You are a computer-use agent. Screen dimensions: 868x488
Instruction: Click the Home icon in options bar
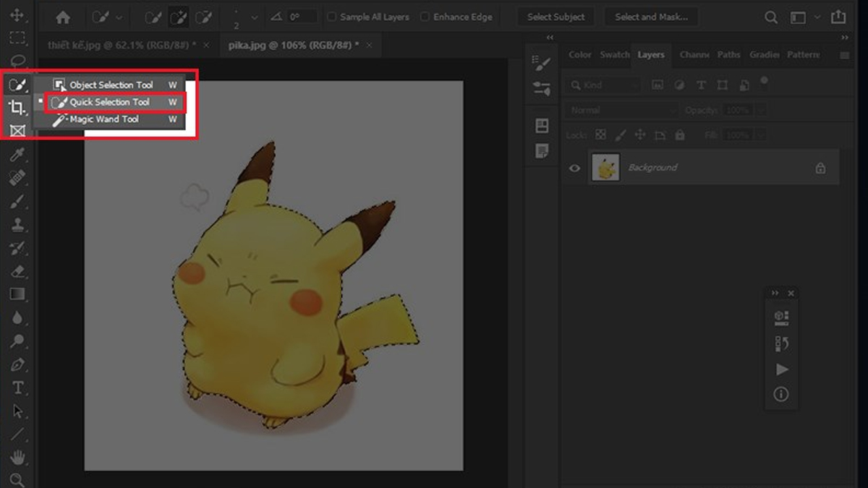coord(63,17)
